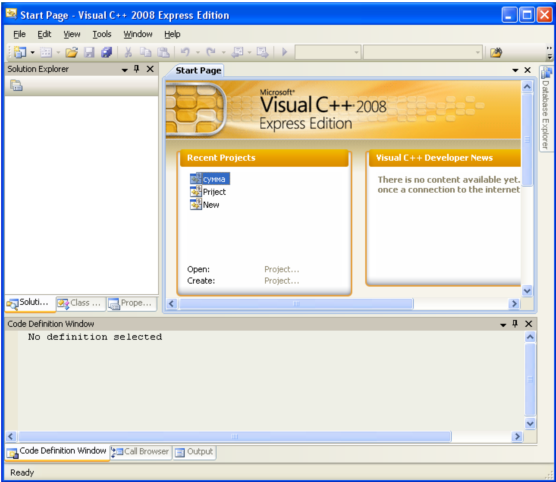This screenshot has height=482, width=556.
Task: Click the Redo arrow icon
Action: 211,52
